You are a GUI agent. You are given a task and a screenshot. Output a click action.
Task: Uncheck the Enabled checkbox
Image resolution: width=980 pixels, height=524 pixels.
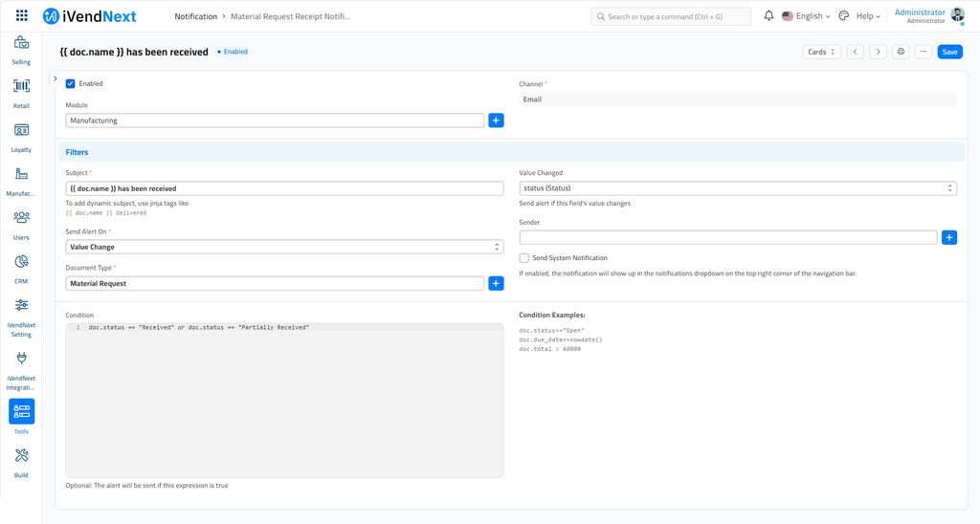point(71,84)
